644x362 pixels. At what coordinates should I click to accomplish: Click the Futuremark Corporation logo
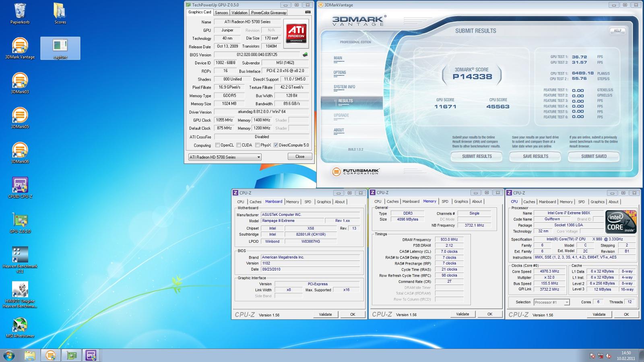coord(356,172)
